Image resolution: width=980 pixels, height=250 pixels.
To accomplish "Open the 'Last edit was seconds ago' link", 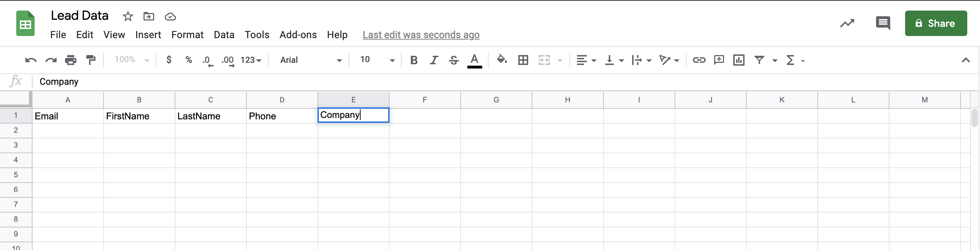I will (x=421, y=35).
